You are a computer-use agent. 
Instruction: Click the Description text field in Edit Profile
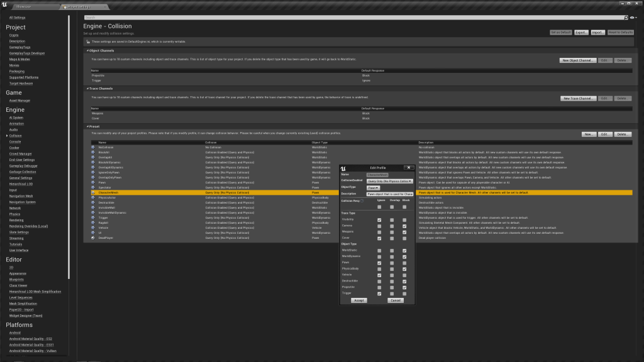(389, 194)
